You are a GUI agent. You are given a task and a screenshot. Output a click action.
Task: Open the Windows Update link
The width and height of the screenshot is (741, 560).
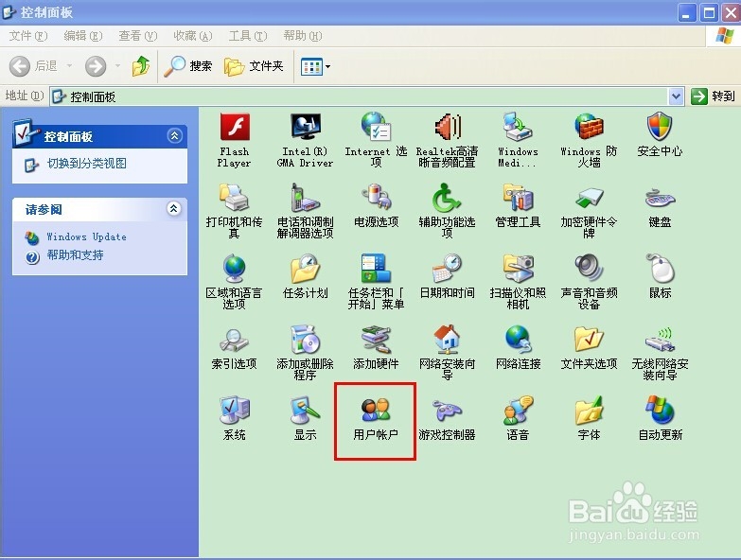tap(86, 236)
